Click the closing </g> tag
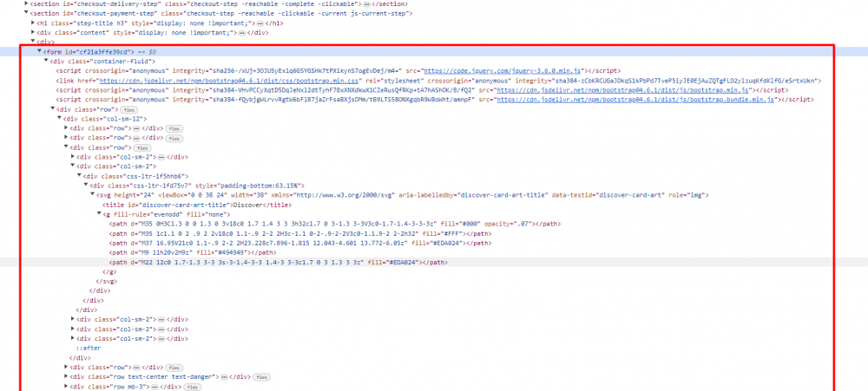 tap(109, 271)
